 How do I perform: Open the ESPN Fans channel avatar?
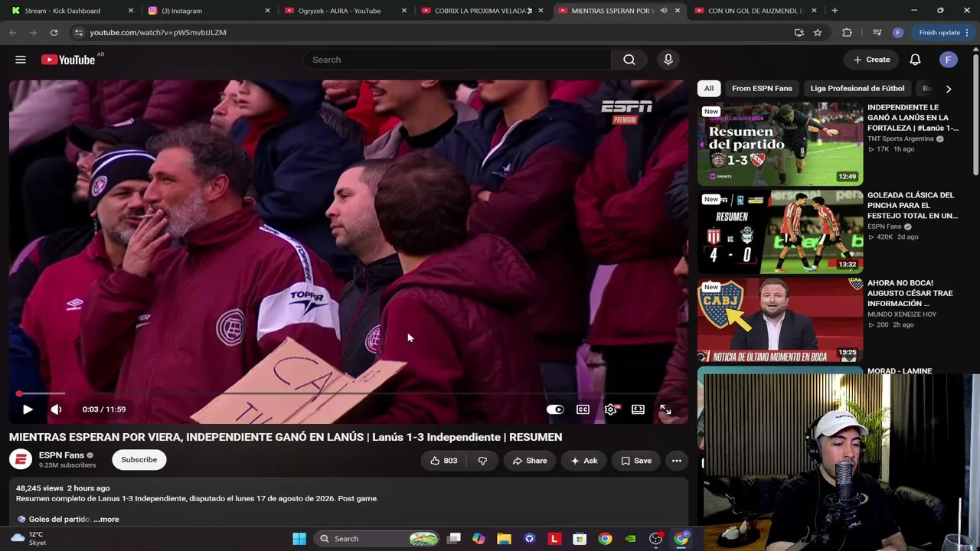(x=21, y=459)
